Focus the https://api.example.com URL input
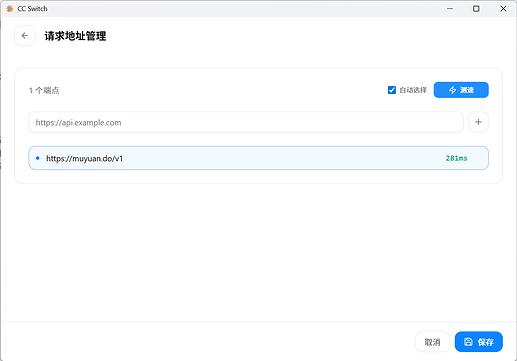The image size is (517, 361). 246,122
